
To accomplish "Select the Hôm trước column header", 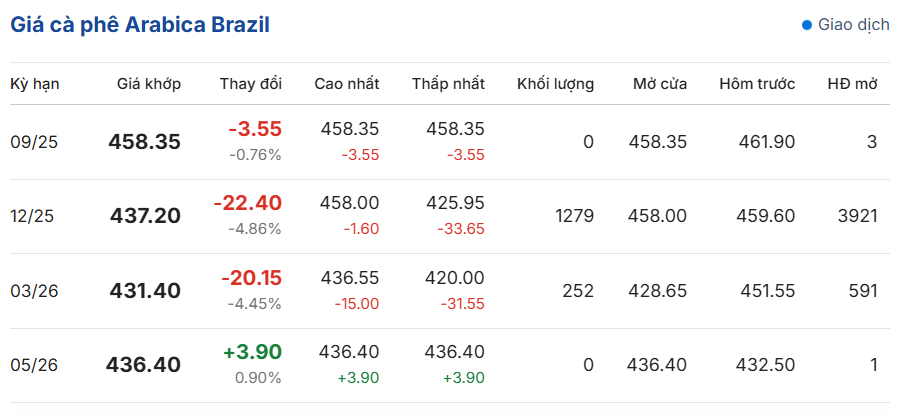I will pyautogui.click(x=757, y=84).
